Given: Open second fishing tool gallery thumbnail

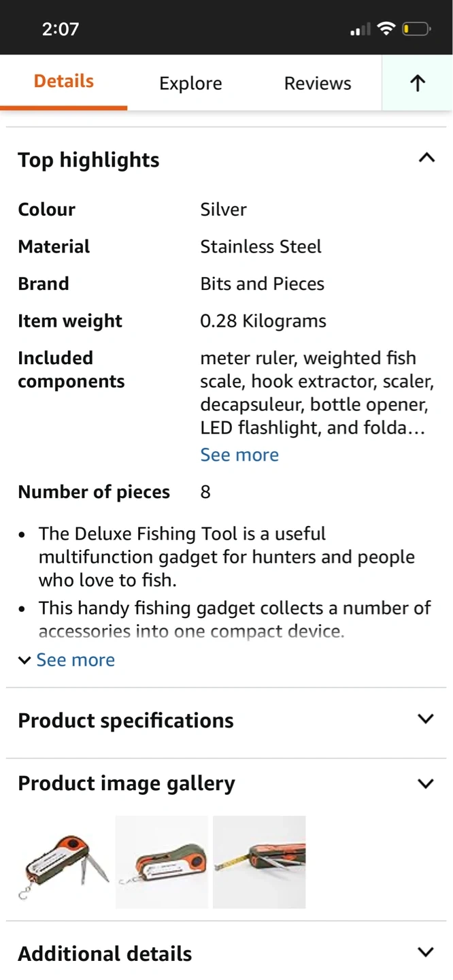Looking at the screenshot, I should pyautogui.click(x=162, y=862).
